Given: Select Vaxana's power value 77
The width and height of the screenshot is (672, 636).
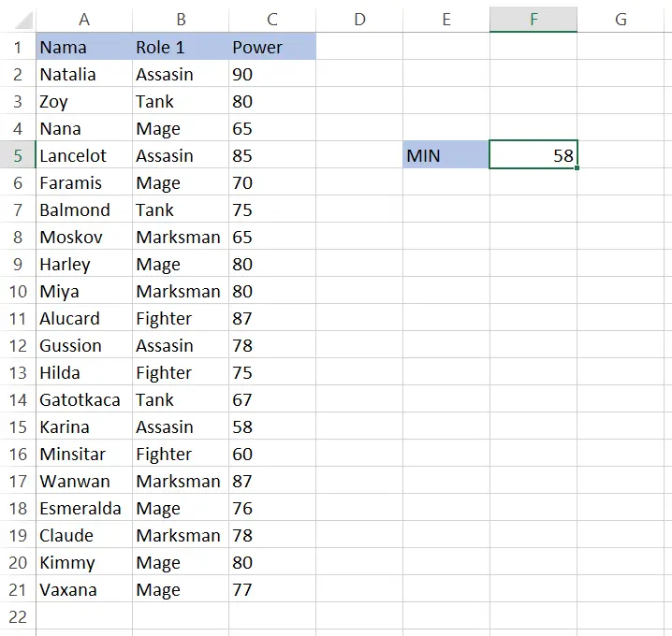Looking at the screenshot, I should point(272,589).
